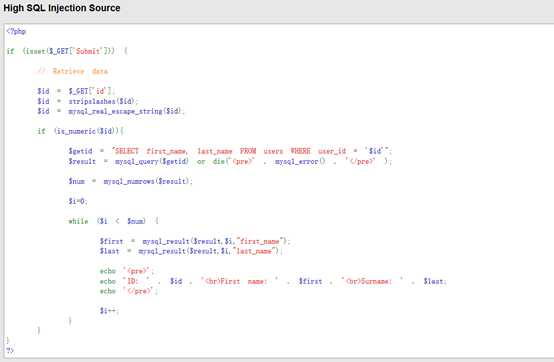
Task: Click the stripslashes($id) line
Action: [88, 101]
